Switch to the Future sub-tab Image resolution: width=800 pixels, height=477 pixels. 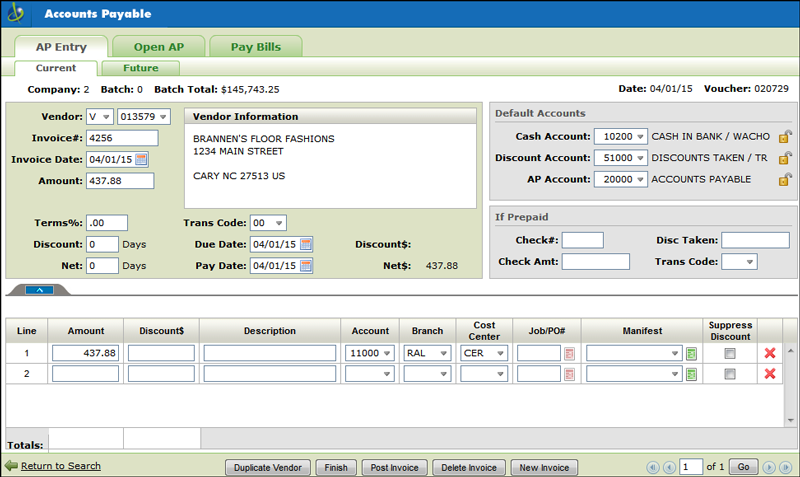coord(141,68)
